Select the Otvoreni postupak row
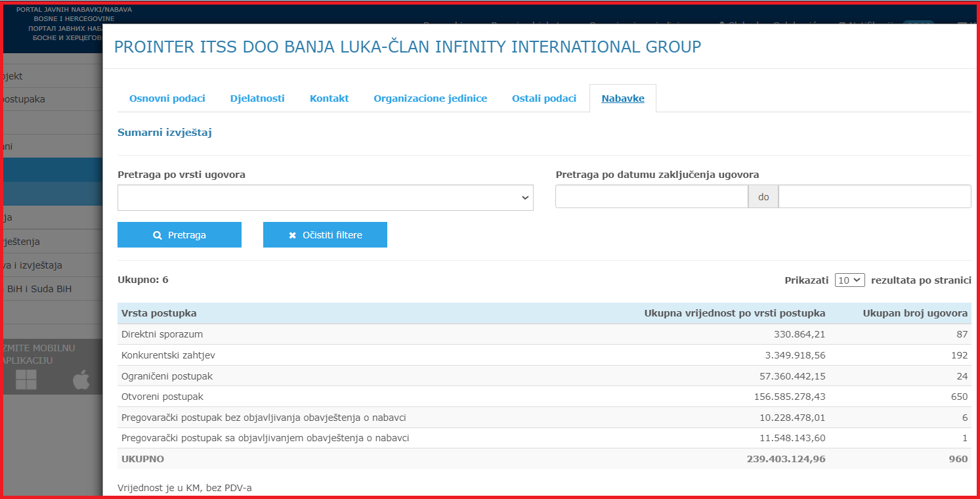This screenshot has height=499, width=980. pyautogui.click(x=544, y=397)
